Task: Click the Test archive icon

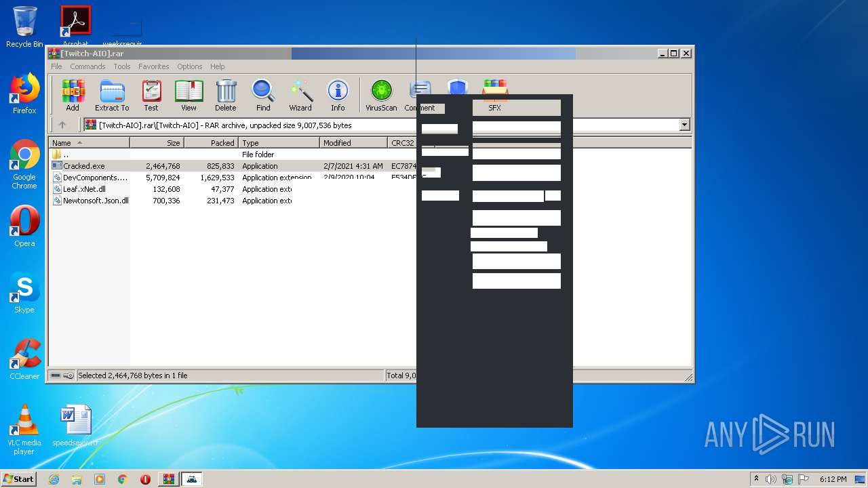Action: click(151, 95)
